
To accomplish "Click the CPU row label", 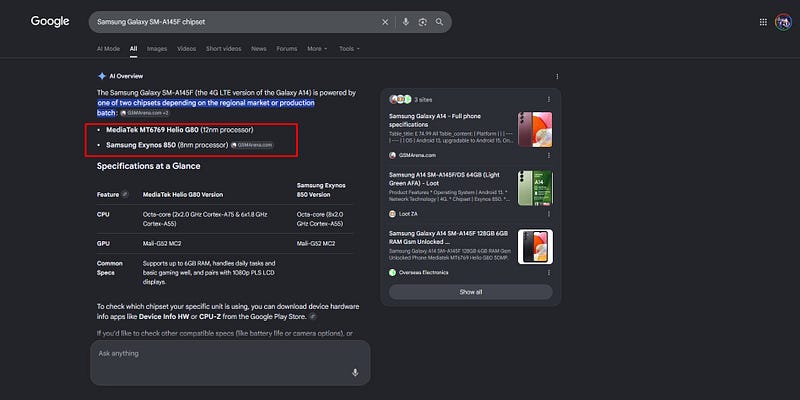I will [103, 215].
